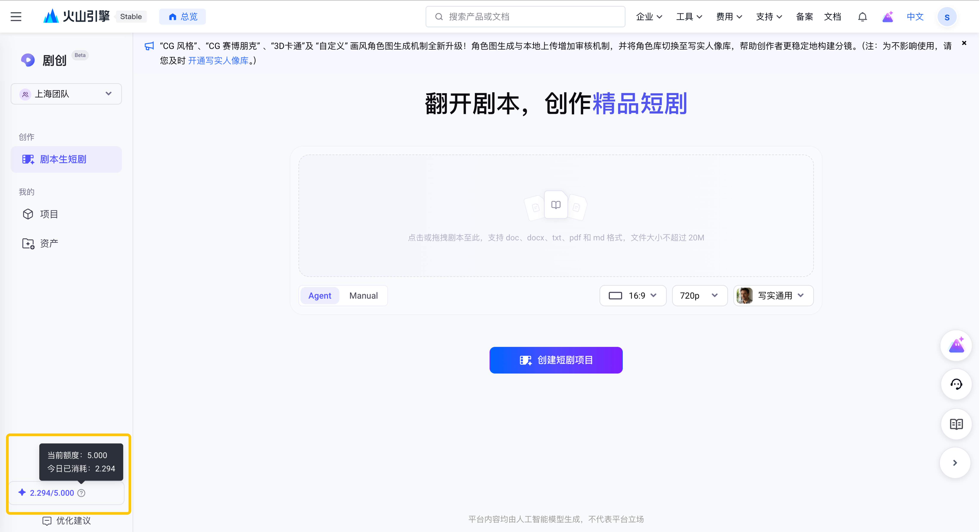Image resolution: width=980 pixels, height=532 pixels.
Task: Click the search magnifier icon
Action: click(439, 17)
